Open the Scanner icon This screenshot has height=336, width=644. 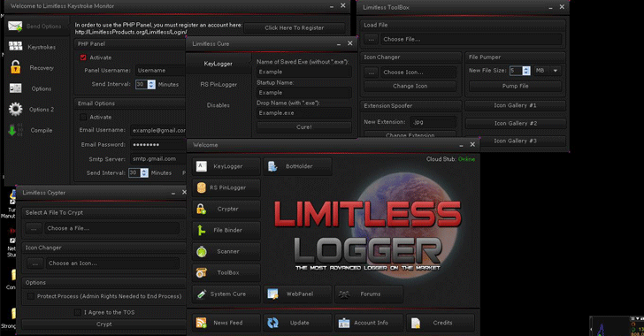click(202, 251)
